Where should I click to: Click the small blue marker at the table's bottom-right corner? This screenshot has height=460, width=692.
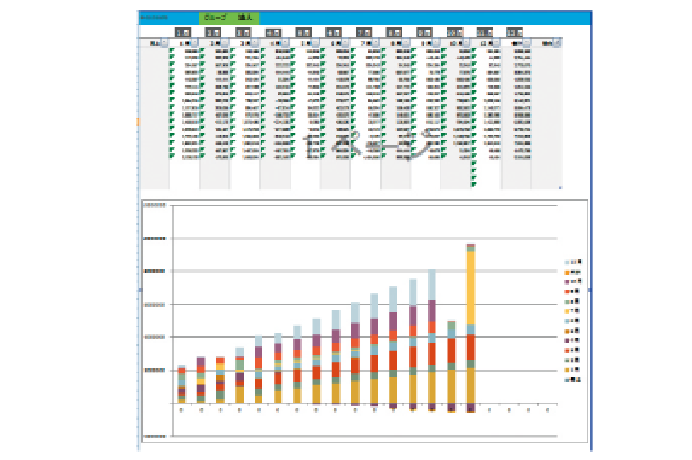coord(559,187)
